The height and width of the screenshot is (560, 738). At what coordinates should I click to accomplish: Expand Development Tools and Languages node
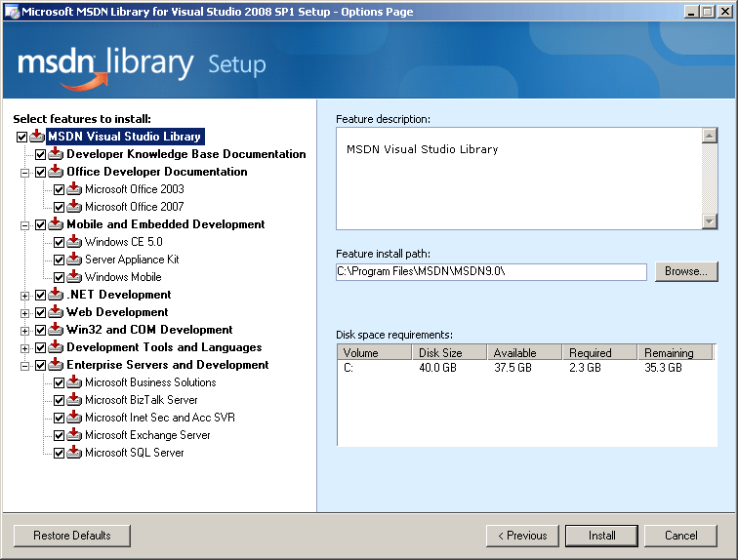(24, 348)
